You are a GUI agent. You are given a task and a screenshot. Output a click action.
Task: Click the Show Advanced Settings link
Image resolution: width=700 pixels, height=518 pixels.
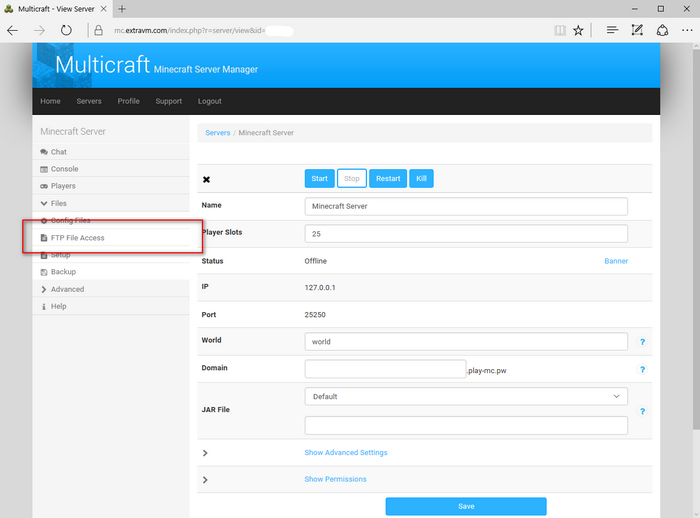(x=346, y=452)
